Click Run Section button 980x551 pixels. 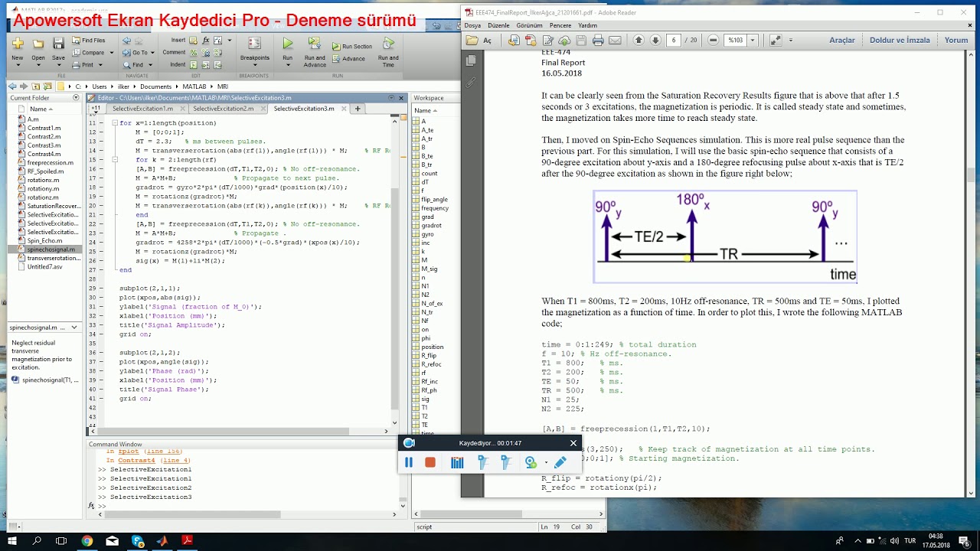click(x=351, y=46)
